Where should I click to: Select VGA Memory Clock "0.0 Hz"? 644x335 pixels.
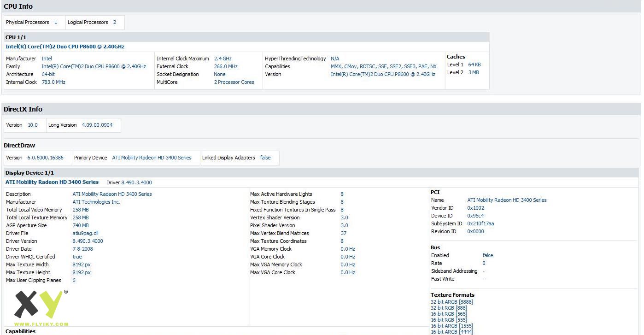(348, 249)
